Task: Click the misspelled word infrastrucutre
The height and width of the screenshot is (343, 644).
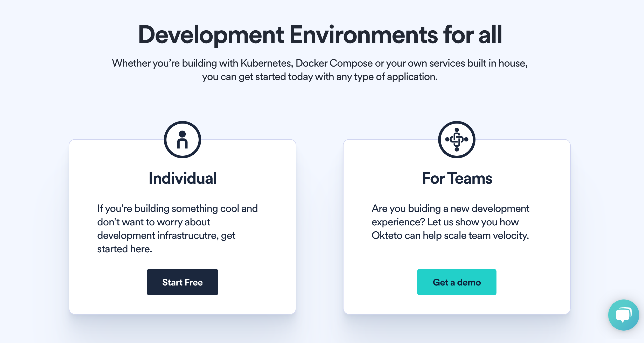Action: [x=188, y=235]
